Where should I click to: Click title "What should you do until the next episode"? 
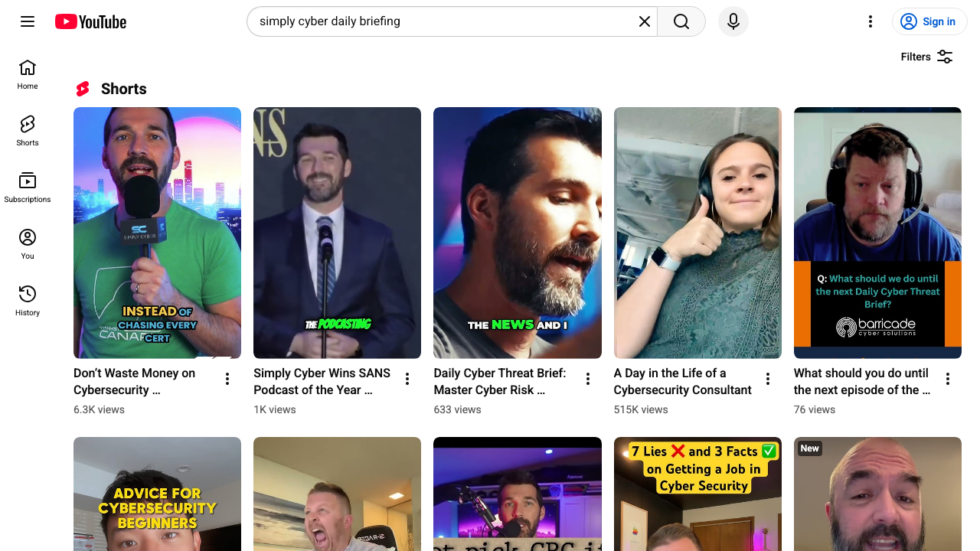click(862, 381)
